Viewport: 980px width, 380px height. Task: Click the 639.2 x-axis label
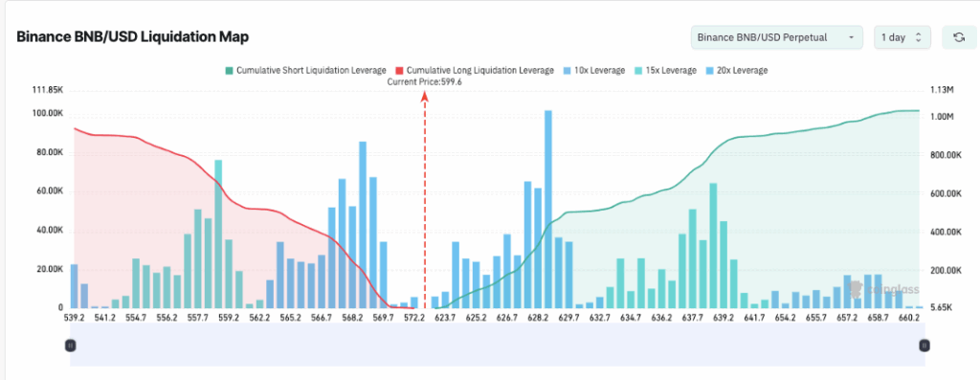(x=724, y=318)
